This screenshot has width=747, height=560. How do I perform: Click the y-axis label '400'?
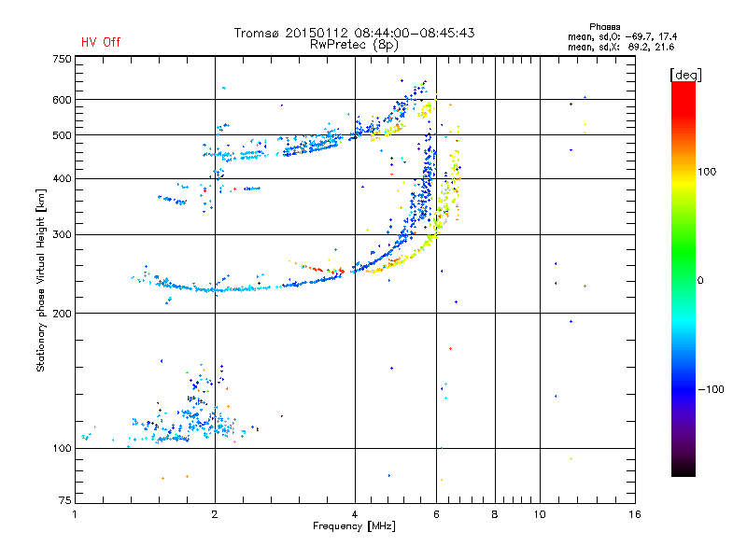click(x=62, y=179)
